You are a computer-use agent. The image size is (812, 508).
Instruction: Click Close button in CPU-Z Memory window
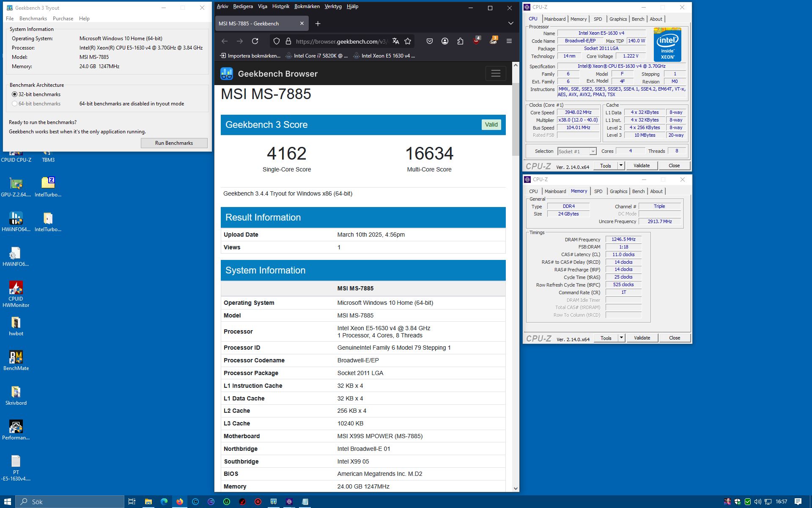(675, 338)
